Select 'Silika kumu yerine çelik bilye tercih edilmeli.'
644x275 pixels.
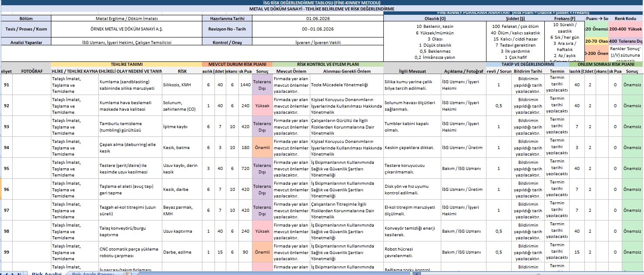[x=412, y=85]
